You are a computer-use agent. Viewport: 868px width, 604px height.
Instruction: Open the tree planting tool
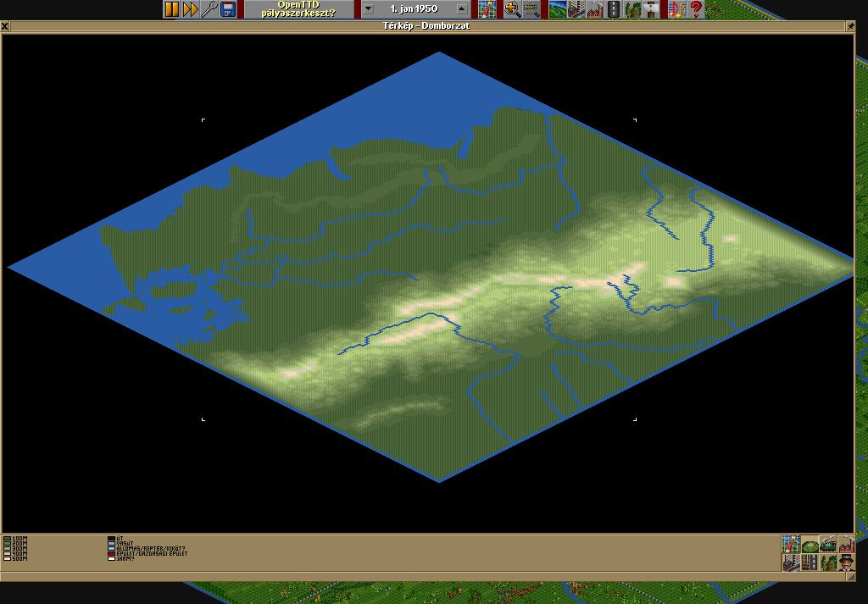click(632, 8)
